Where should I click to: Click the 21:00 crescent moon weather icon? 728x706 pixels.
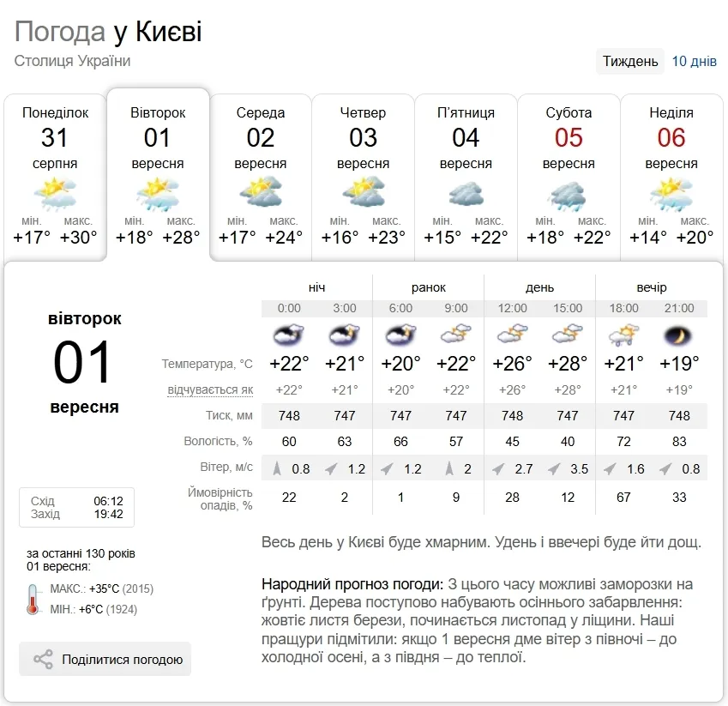678,335
